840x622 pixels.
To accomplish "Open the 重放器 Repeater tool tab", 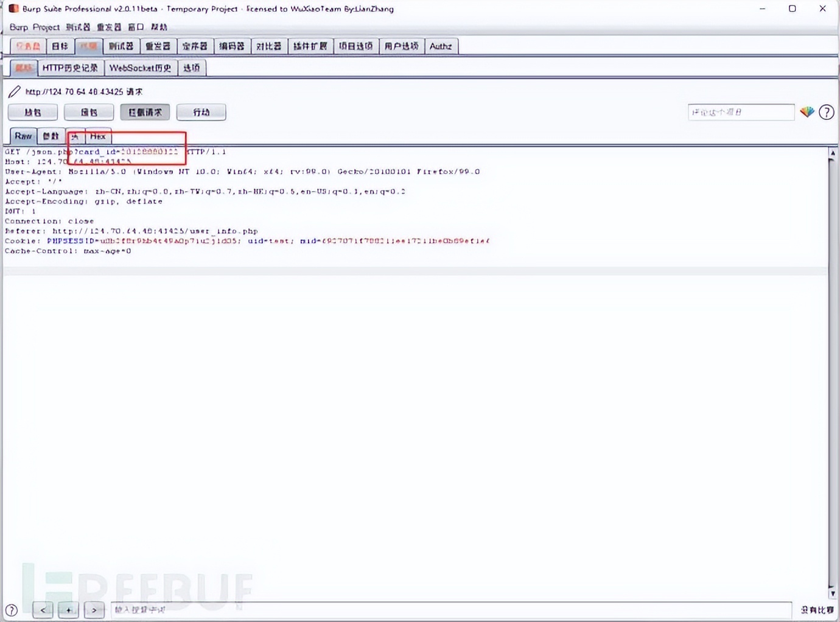I will pyautogui.click(x=159, y=46).
